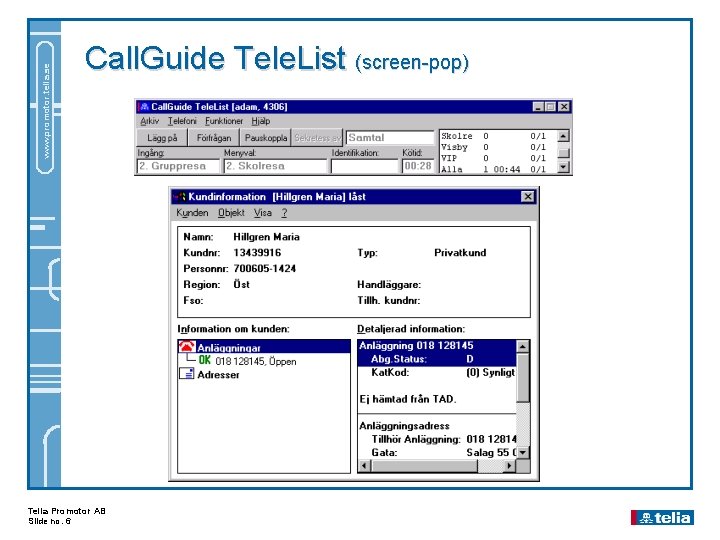
Task: Click the Telia logo
Action: (662, 518)
